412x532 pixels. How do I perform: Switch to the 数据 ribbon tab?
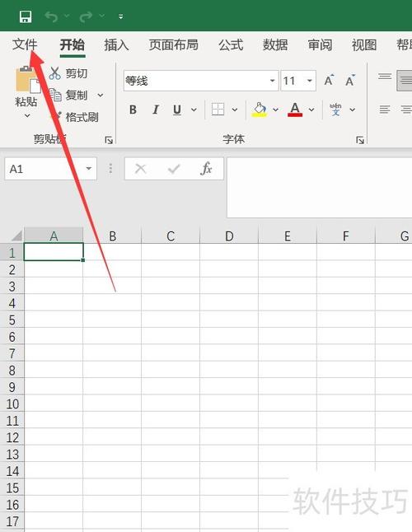point(275,44)
